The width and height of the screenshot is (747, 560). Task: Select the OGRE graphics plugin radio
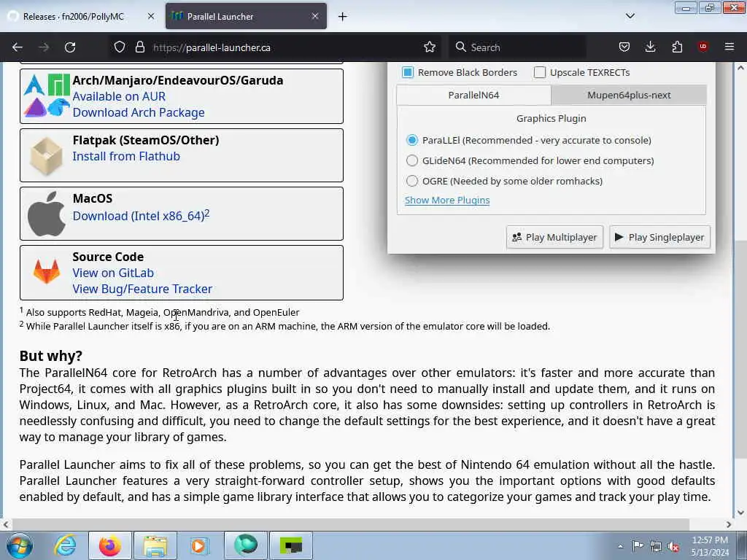point(412,181)
